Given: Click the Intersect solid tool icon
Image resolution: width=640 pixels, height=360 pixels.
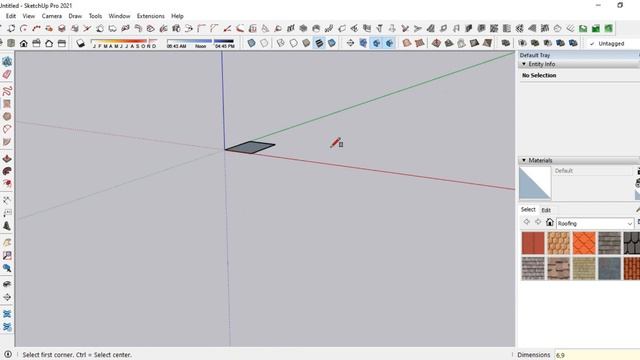Looking at the screenshot, I should point(522,43).
